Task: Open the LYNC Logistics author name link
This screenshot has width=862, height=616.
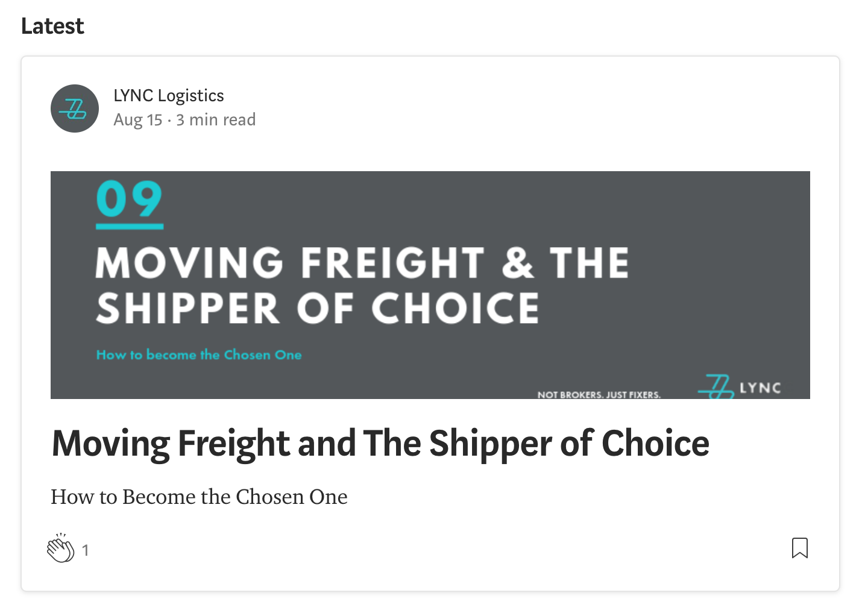Action: [x=169, y=96]
